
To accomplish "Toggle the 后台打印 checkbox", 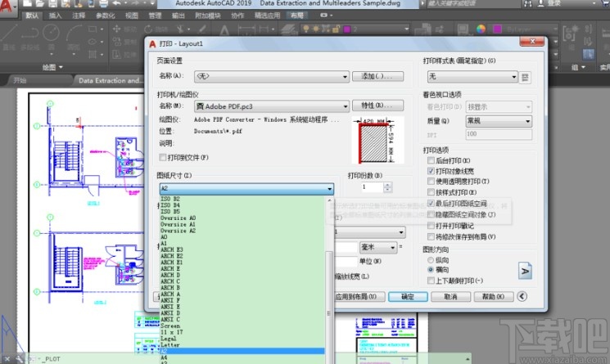I will (431, 160).
